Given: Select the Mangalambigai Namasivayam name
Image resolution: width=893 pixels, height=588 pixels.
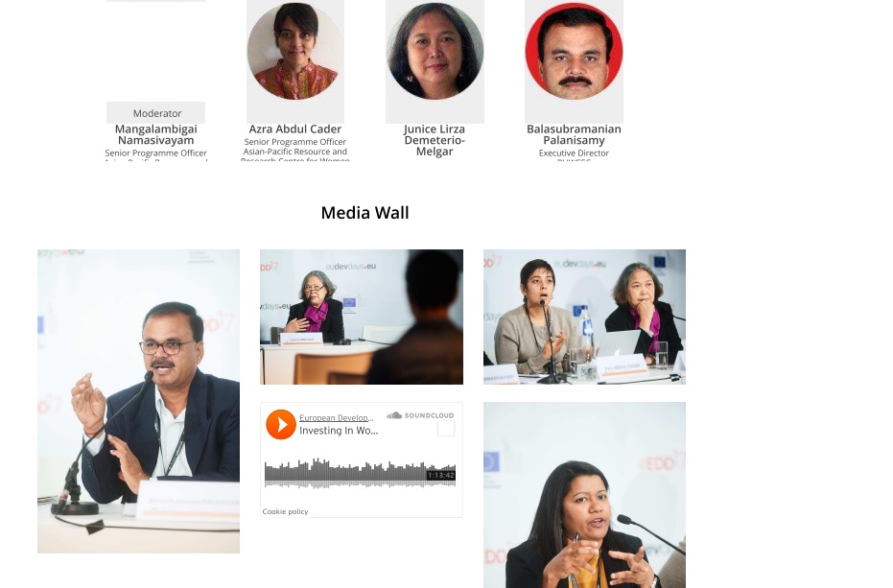Looking at the screenshot, I should pyautogui.click(x=156, y=134).
